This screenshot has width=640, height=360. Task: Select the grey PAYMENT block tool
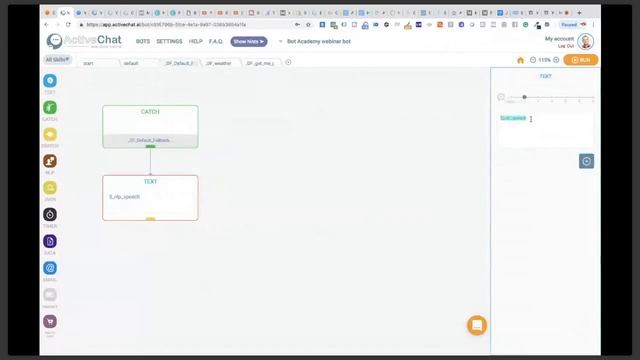pos(50,295)
